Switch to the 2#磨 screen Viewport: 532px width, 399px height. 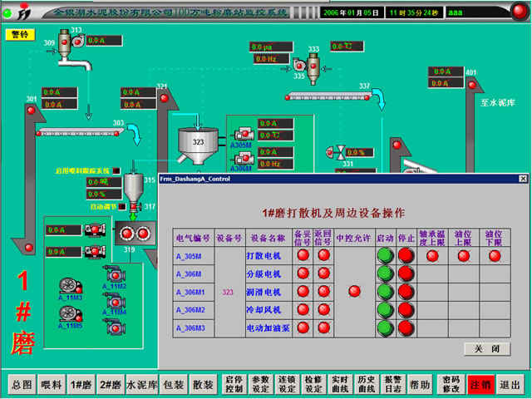111,385
